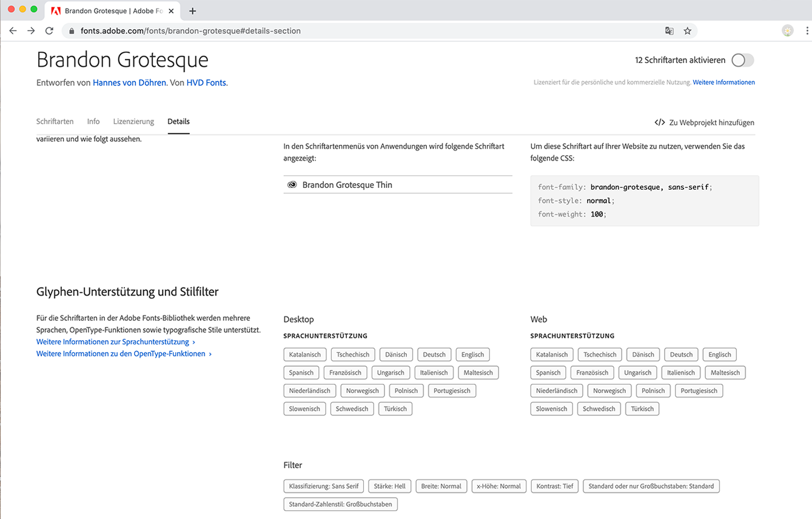Click the translate page icon in address bar
Viewport: 812px width, 519px height.
tap(669, 31)
